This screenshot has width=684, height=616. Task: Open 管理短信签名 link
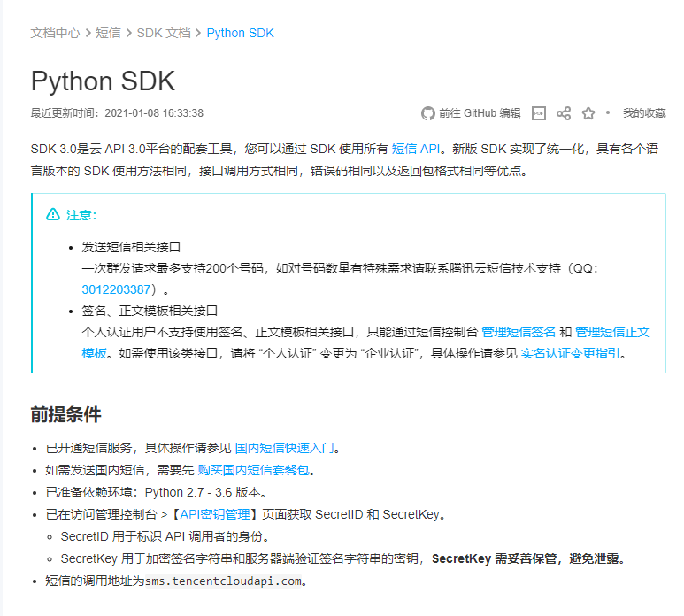click(x=519, y=333)
